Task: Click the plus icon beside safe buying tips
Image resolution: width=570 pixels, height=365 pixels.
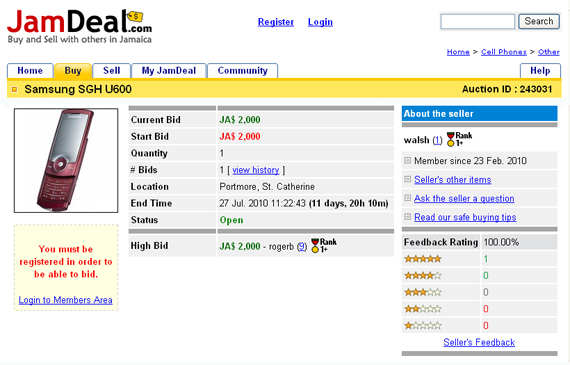Action: click(408, 217)
